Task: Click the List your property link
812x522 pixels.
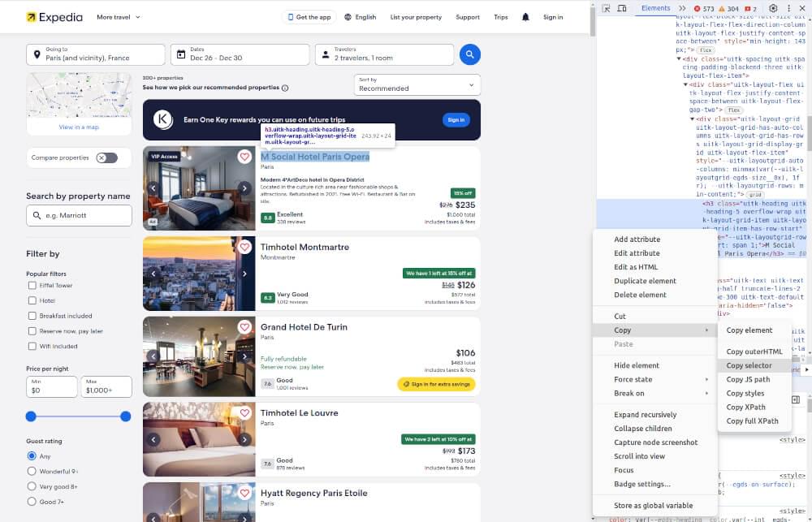Action: [x=416, y=16]
